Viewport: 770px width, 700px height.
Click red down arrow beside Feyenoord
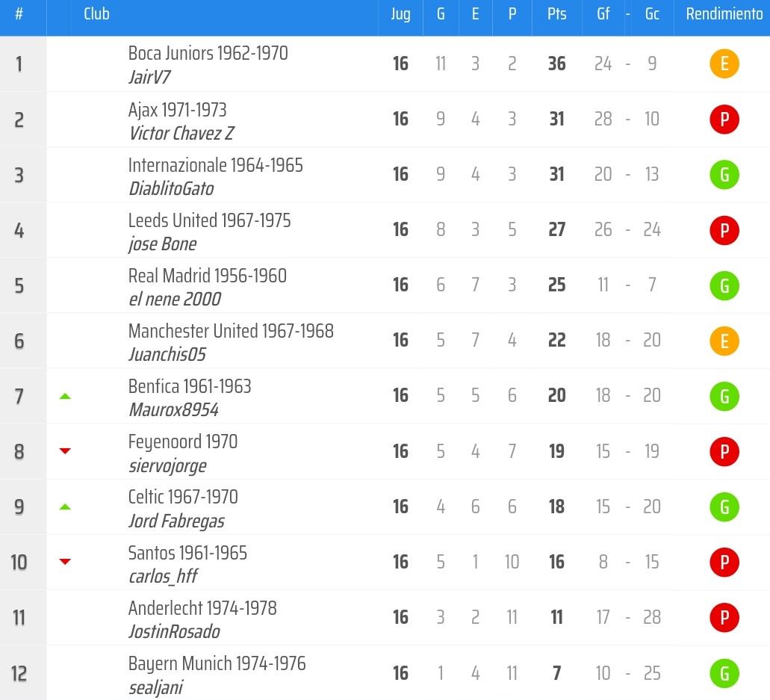[x=65, y=451]
